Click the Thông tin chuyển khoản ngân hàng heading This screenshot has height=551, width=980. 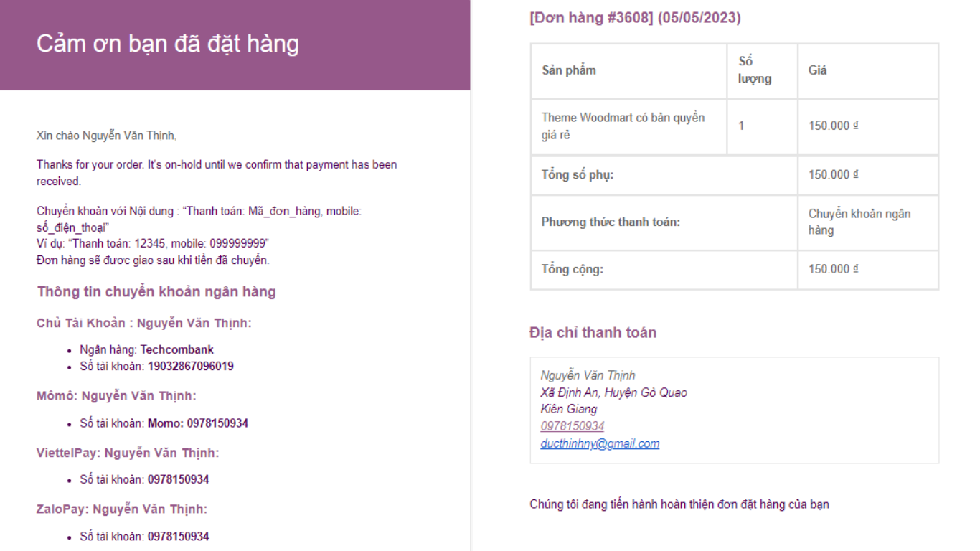156,291
